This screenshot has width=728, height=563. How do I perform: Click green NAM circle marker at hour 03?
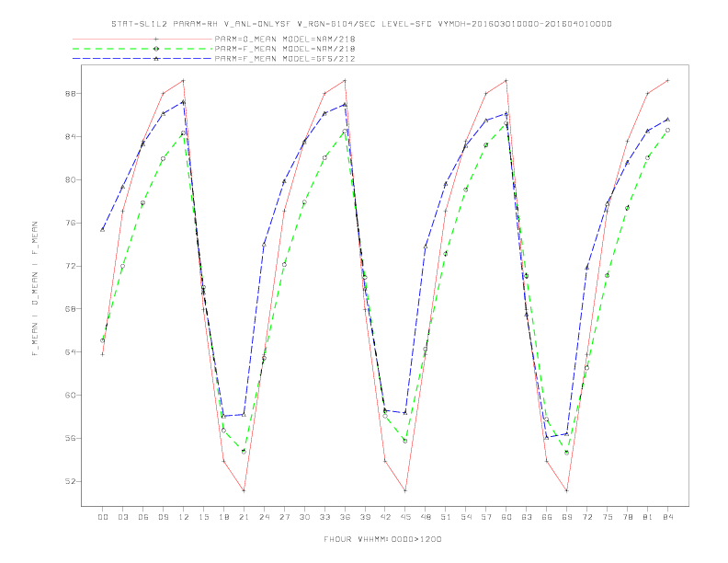[122, 266]
